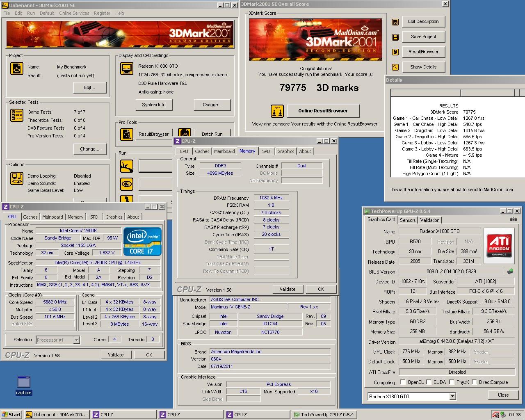This screenshot has width=525, height=420.
Task: Click the Edit Description icon in score window
Action: point(395,22)
